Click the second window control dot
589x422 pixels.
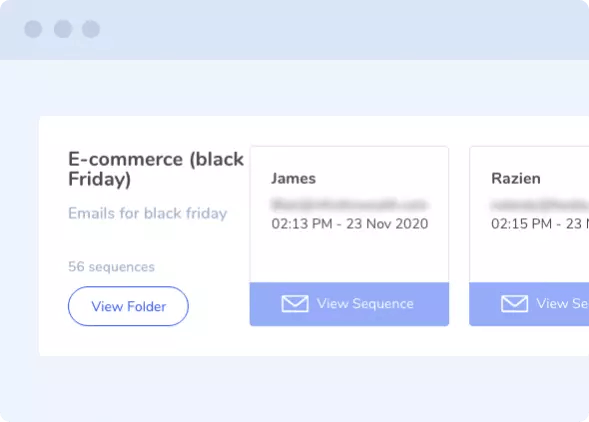click(x=63, y=29)
